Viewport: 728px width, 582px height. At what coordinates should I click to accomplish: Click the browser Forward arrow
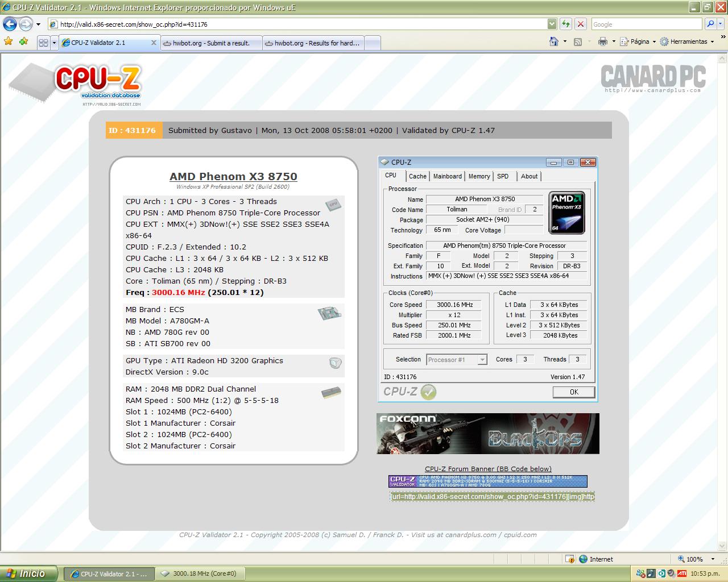[26, 24]
